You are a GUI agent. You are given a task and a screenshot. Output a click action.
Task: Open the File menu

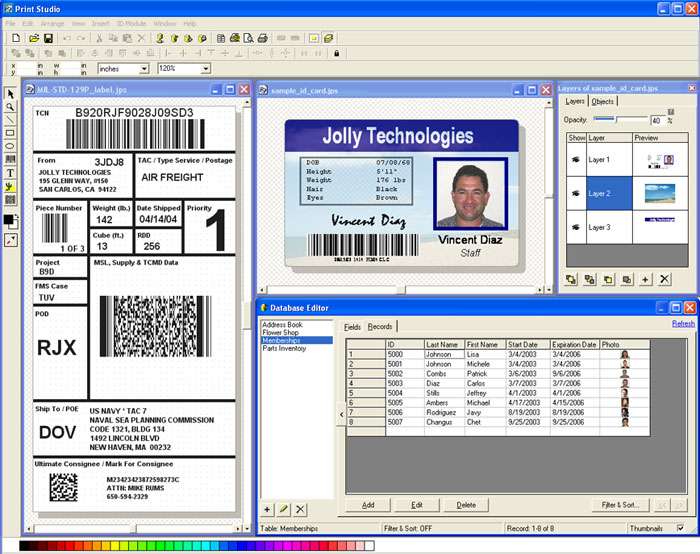click(x=10, y=24)
